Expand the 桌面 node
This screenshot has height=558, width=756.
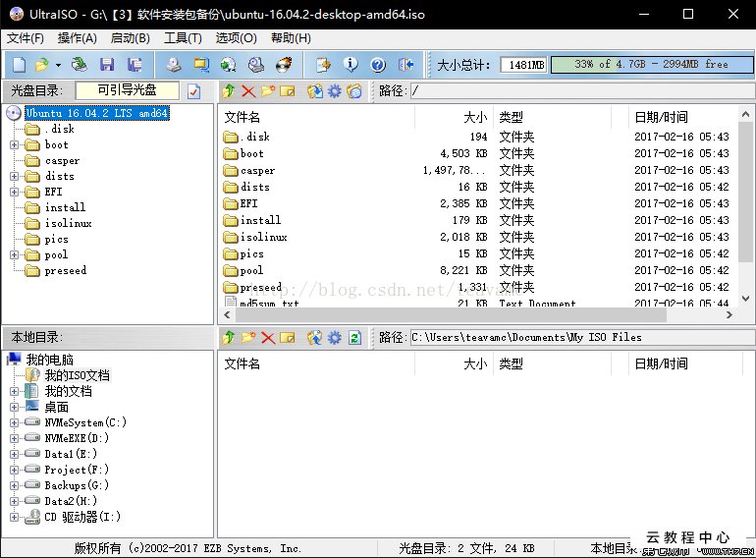14,407
